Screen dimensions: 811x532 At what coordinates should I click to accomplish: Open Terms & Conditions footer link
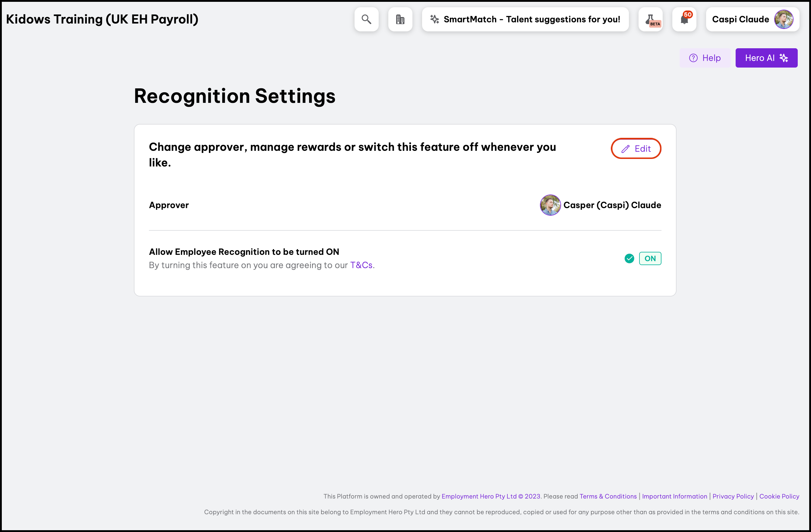[608, 496]
